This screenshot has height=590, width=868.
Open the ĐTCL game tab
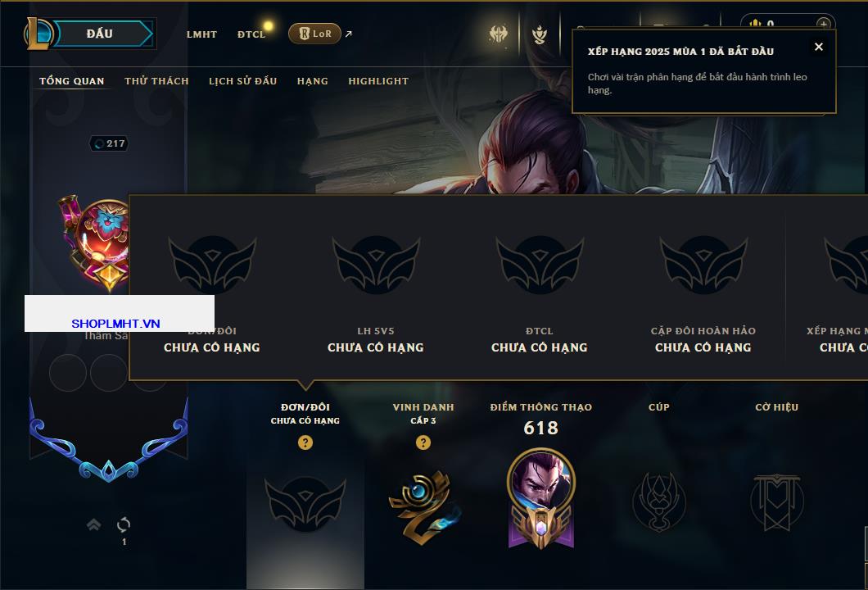251,34
